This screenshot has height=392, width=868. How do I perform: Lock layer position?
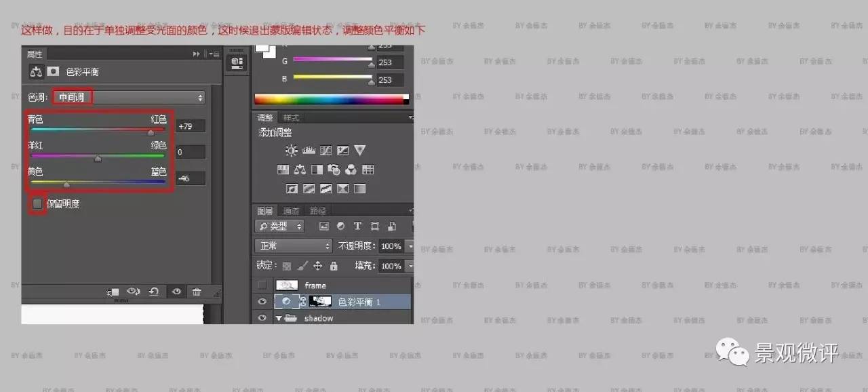[x=317, y=266]
